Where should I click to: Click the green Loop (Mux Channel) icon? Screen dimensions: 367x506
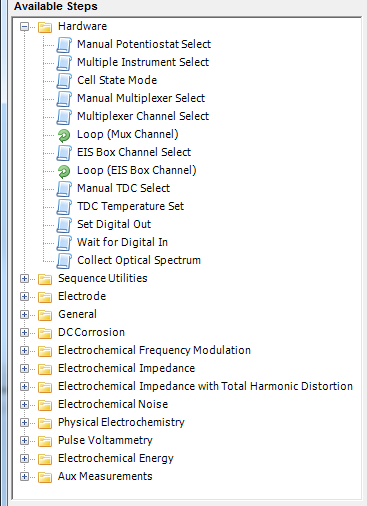pyautogui.click(x=64, y=135)
